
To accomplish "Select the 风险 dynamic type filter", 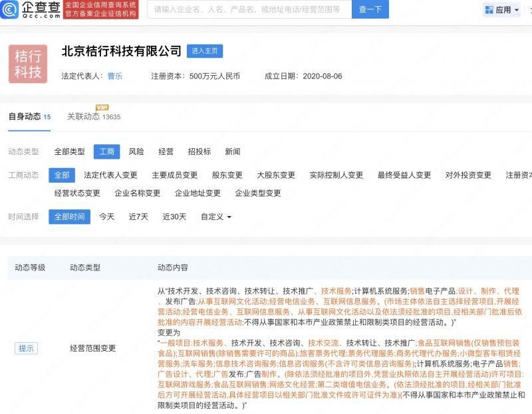I will [136, 152].
